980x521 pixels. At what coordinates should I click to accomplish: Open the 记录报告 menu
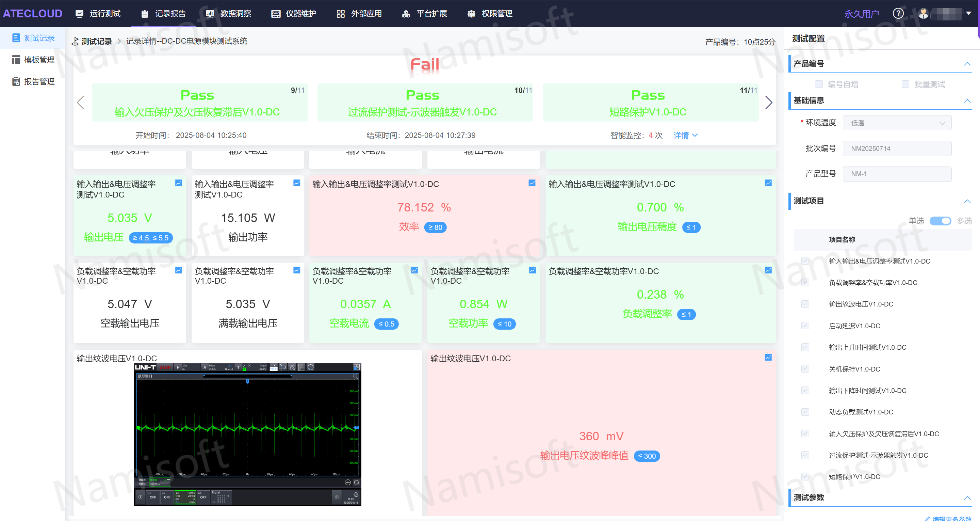pyautogui.click(x=163, y=14)
